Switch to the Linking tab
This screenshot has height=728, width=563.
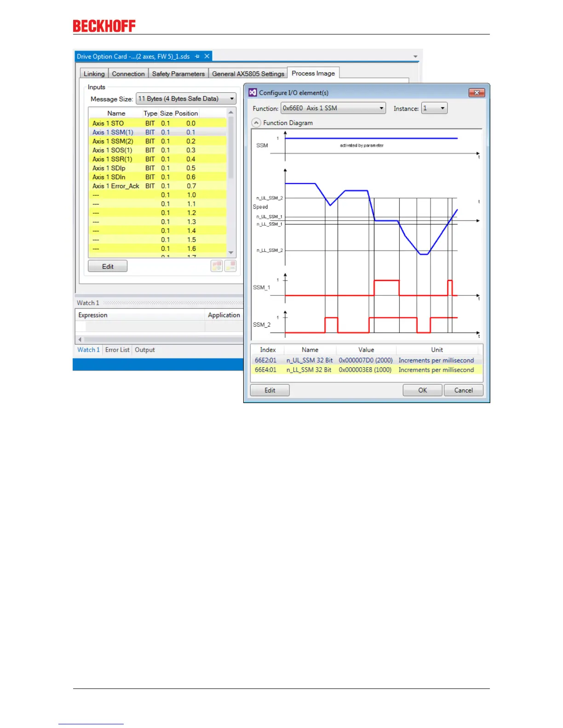94,74
